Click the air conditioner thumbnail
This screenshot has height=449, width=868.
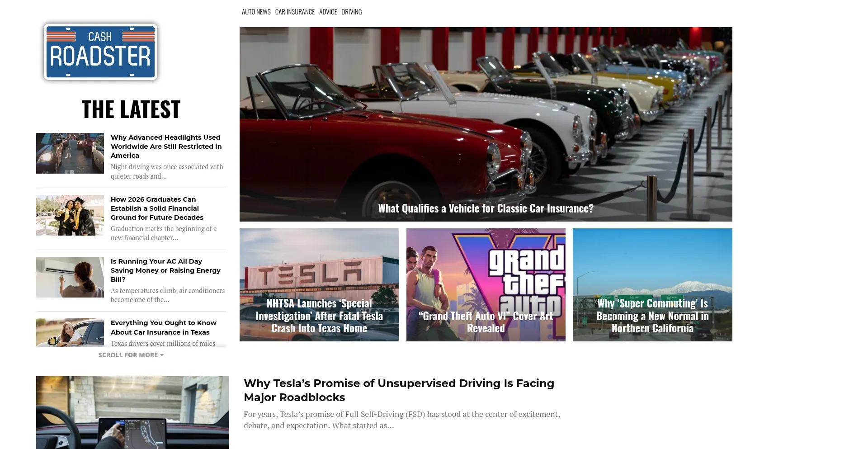point(70,277)
